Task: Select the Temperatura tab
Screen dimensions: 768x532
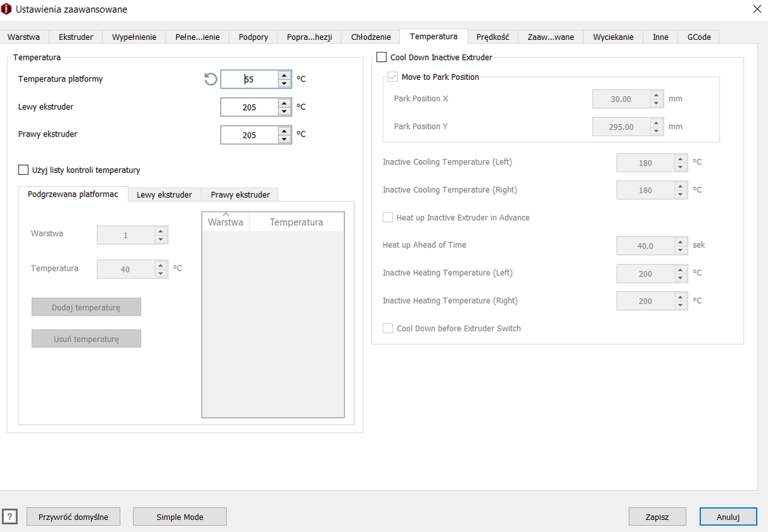Action: (x=433, y=36)
